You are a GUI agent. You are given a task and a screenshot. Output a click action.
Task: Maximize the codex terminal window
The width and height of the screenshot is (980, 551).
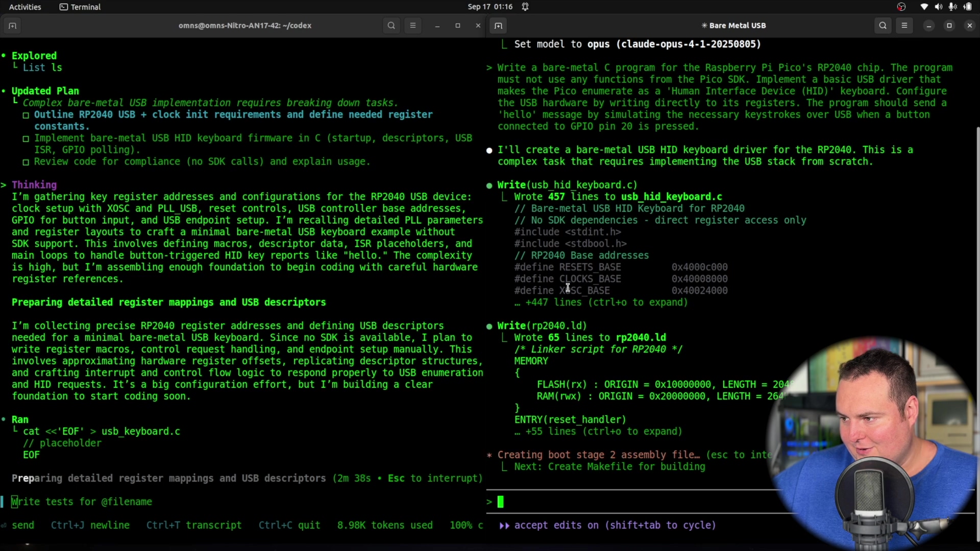click(458, 26)
